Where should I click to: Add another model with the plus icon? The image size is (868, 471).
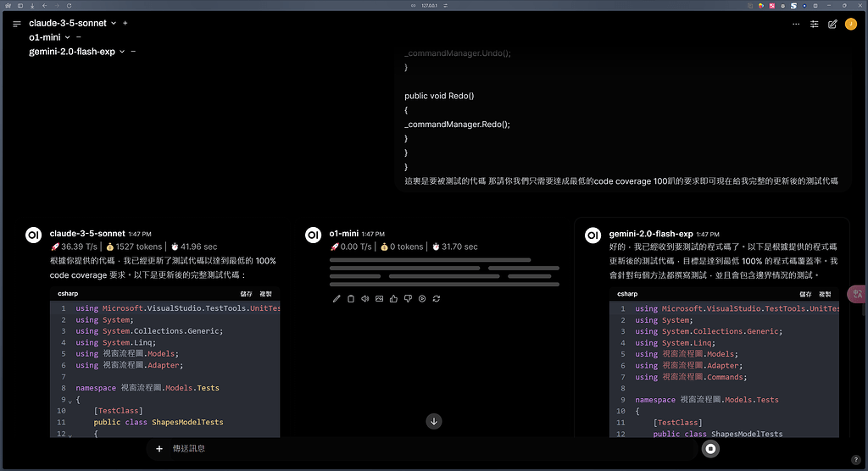point(125,23)
